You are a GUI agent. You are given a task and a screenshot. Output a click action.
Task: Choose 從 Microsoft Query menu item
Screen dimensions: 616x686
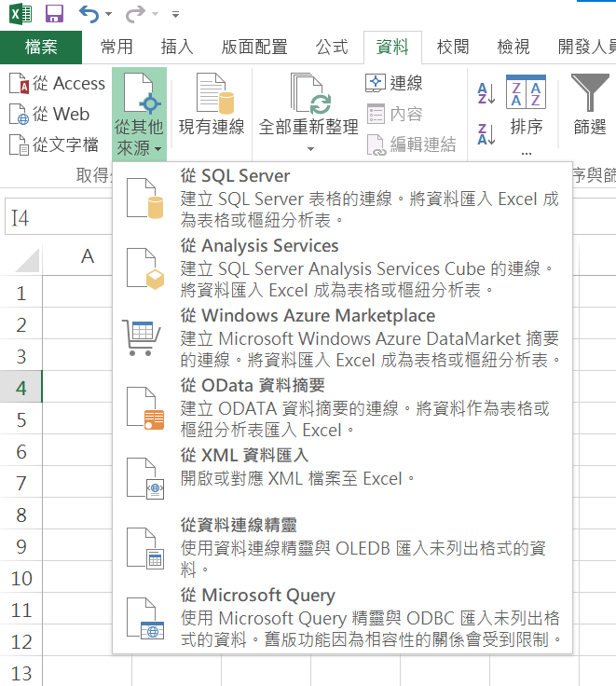coord(342,617)
